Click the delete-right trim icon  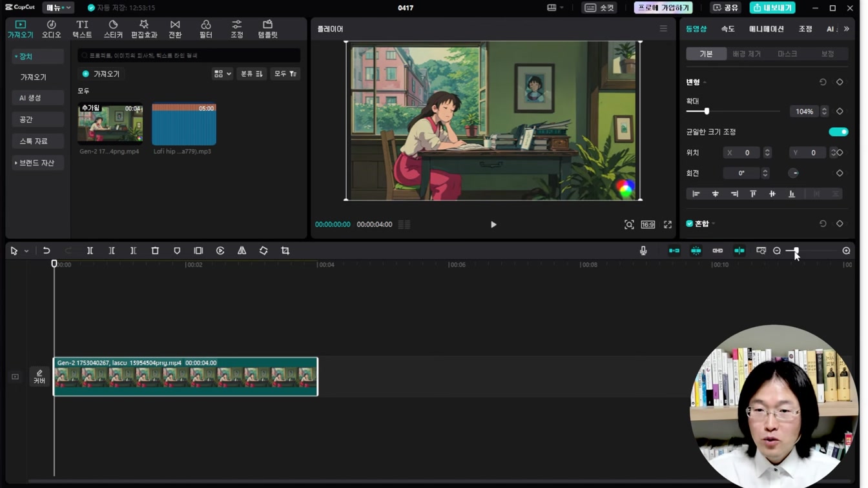click(133, 250)
